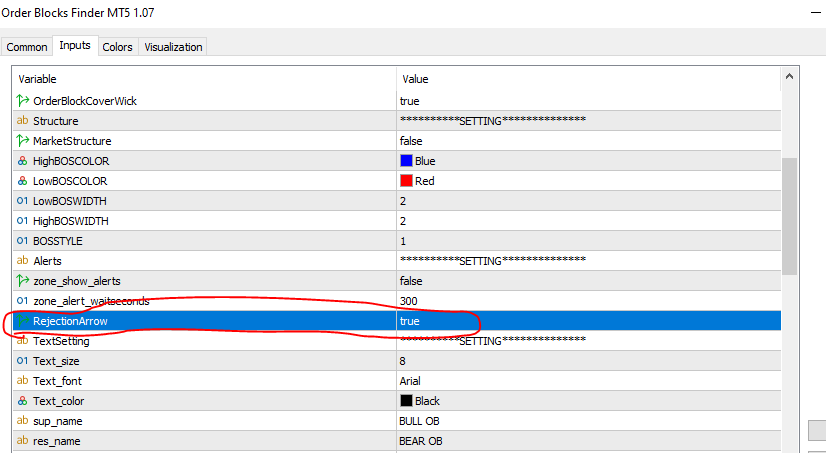826x453 pixels.
Task: Click the Text_color color type icon
Action: tap(23, 401)
